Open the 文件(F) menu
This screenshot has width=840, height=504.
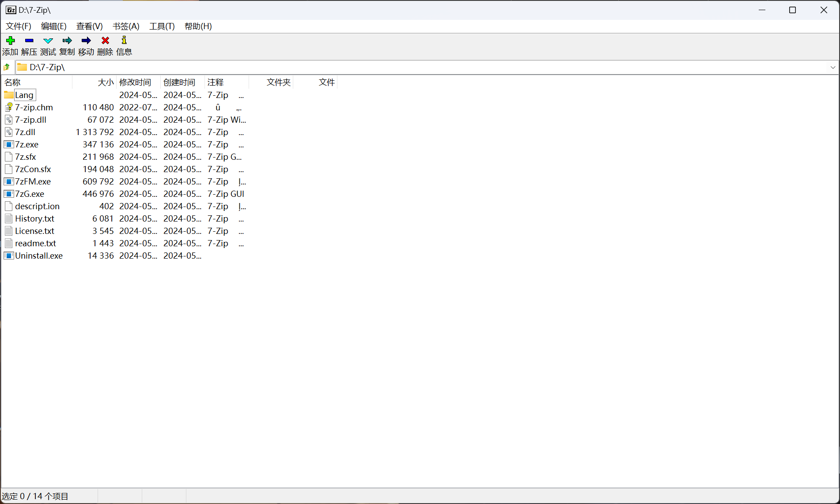point(18,26)
